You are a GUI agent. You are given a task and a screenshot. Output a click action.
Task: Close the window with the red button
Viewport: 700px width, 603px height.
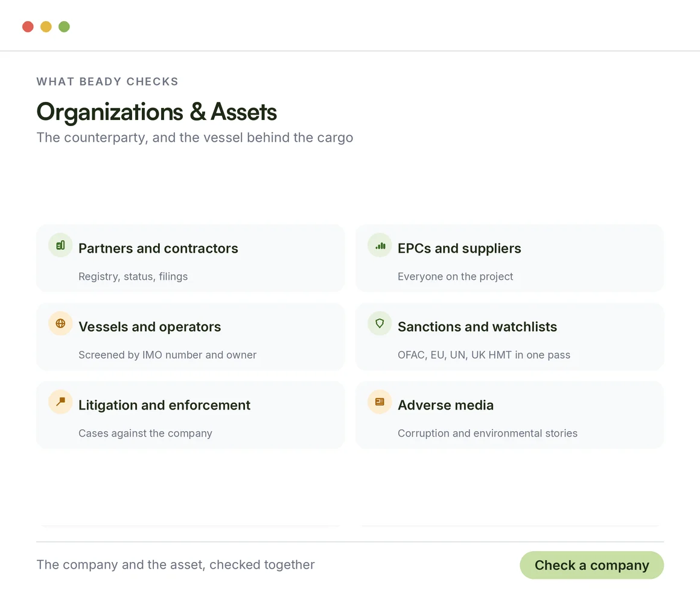pyautogui.click(x=28, y=27)
